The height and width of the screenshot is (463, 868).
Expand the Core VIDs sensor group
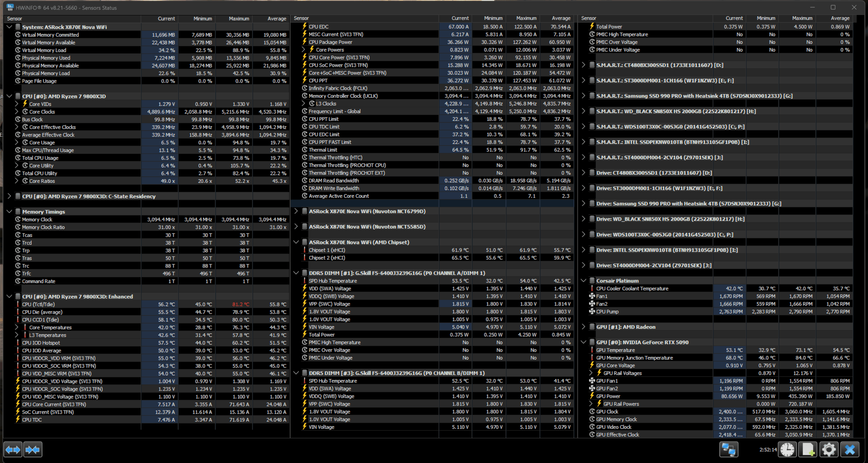(17, 104)
